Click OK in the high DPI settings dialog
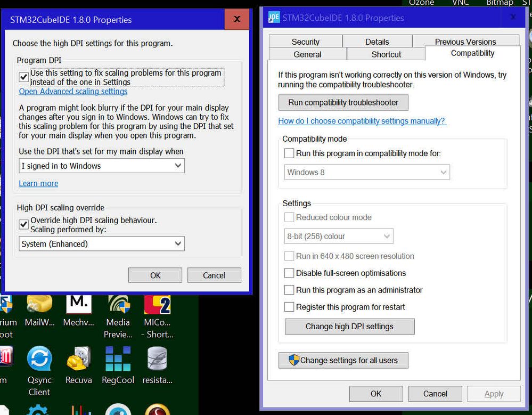The height and width of the screenshot is (415, 532). coord(155,275)
